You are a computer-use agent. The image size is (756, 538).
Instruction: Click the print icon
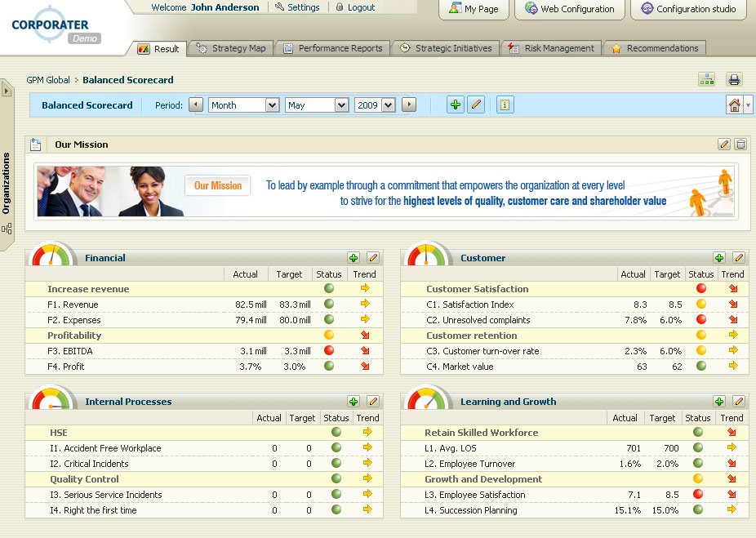[x=734, y=79]
